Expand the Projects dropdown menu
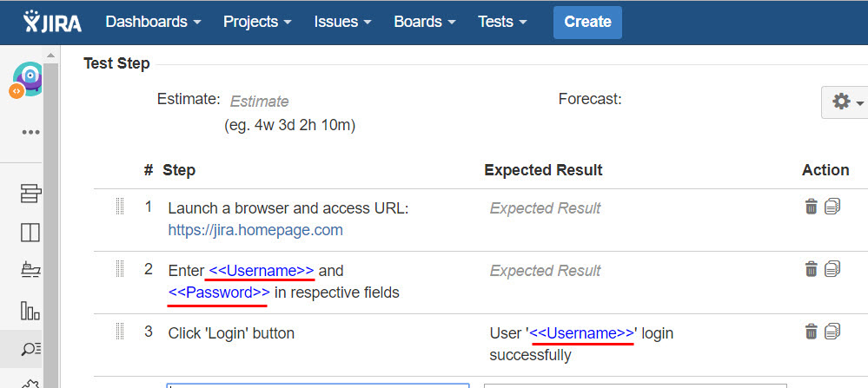 click(x=258, y=22)
